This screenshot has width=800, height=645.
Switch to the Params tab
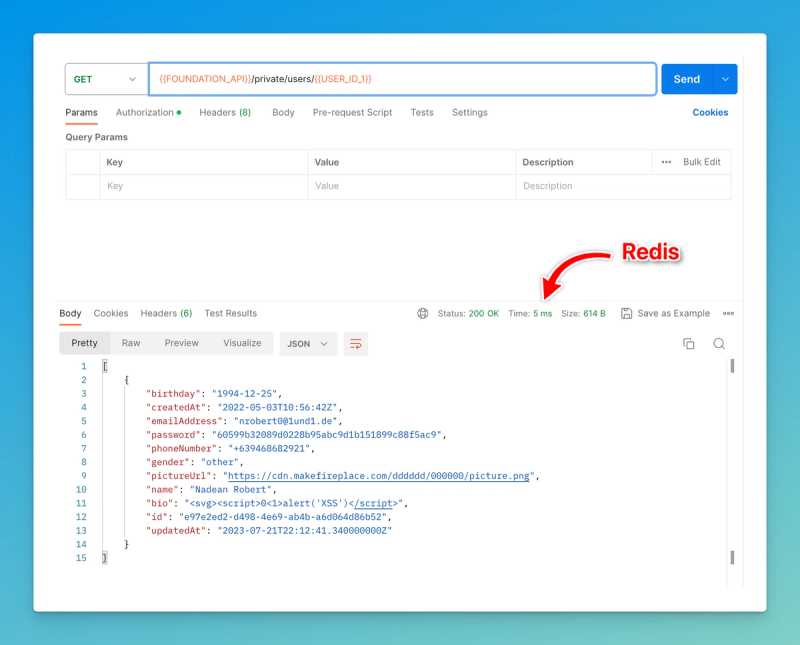point(81,112)
